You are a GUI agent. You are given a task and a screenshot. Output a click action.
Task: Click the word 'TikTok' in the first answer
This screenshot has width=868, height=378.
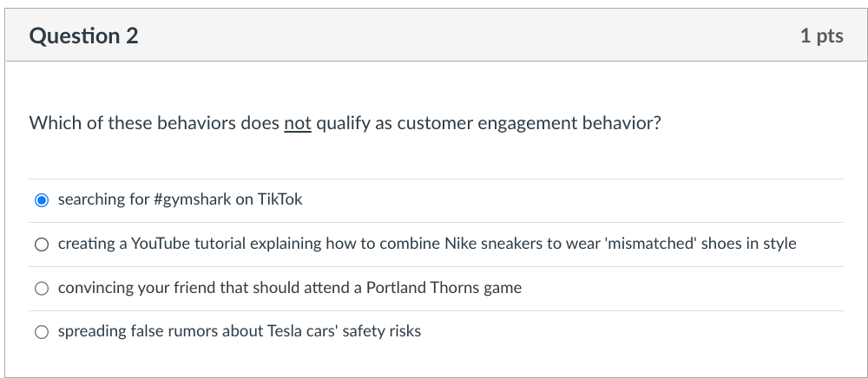(280, 200)
